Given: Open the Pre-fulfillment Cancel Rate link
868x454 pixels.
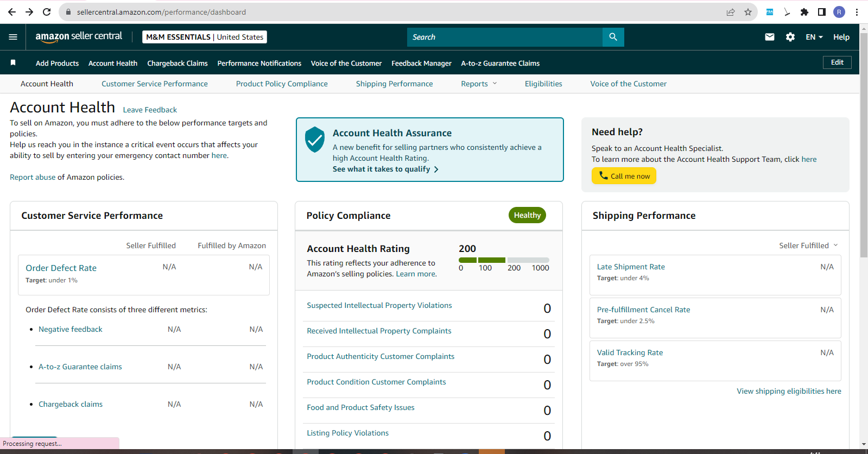Looking at the screenshot, I should coord(644,310).
